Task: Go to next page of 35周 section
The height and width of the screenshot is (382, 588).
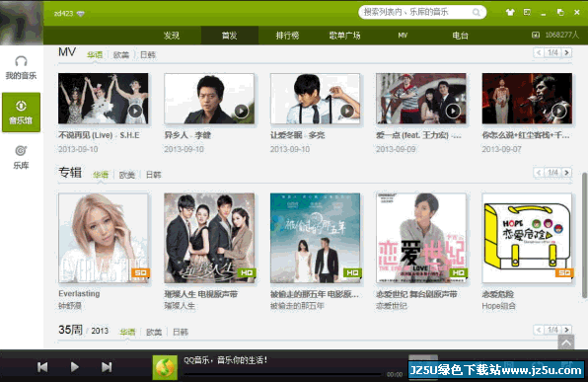Action: pos(566,330)
